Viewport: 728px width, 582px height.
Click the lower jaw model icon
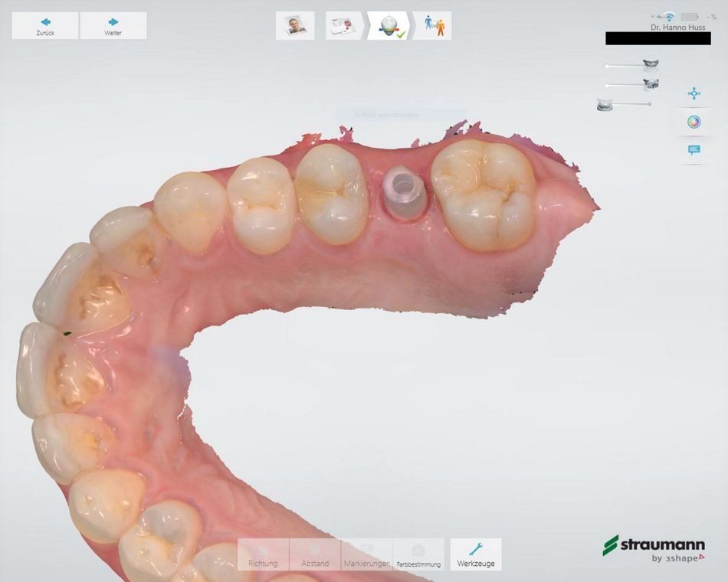[x=604, y=105]
